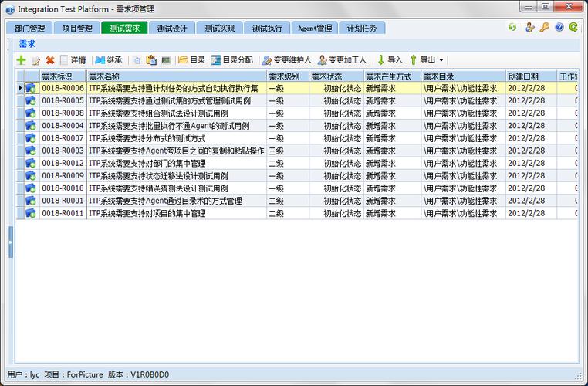The height and width of the screenshot is (386, 588).
Task: Switch to the 测试设计 tab
Action: [x=171, y=29]
